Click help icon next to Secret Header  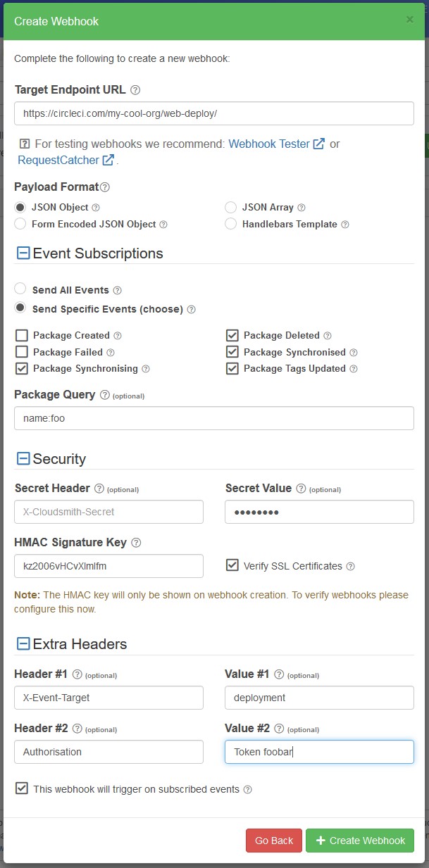[99, 489]
